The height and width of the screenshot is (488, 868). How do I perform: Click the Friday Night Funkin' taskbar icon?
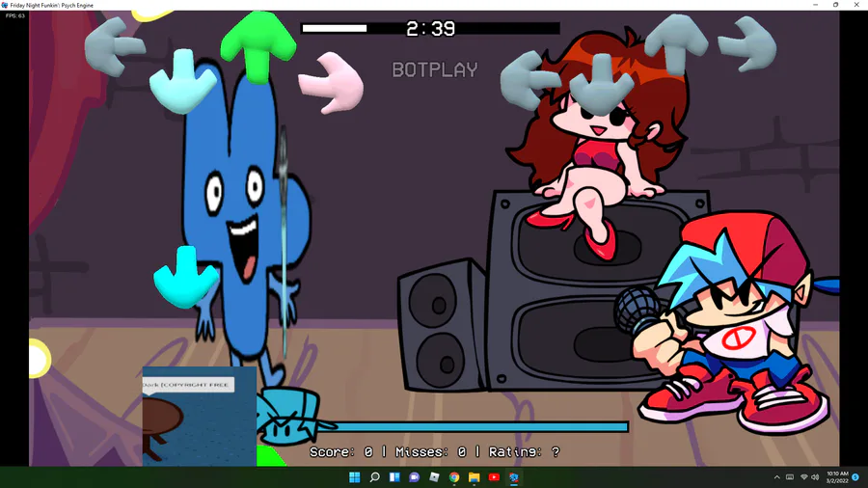click(x=514, y=477)
